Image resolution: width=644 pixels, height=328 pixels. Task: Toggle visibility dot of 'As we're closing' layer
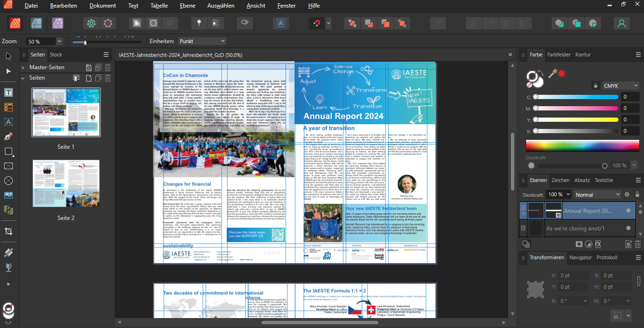pyautogui.click(x=628, y=228)
